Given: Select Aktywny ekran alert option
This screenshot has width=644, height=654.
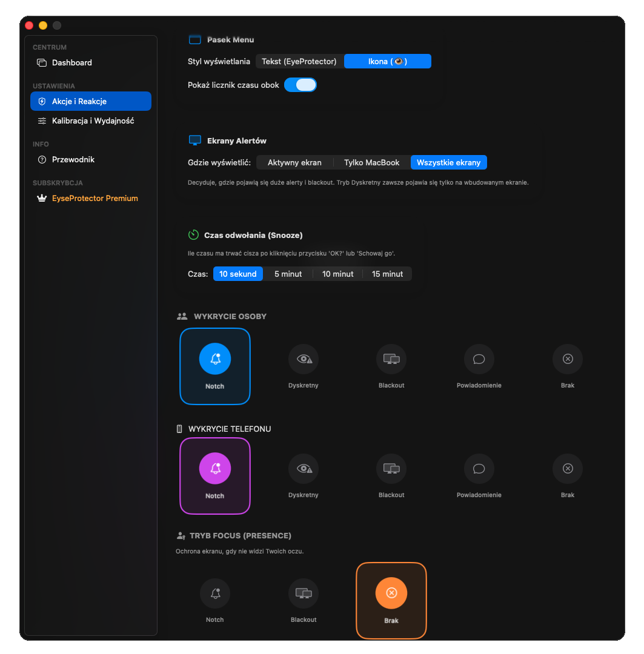Looking at the screenshot, I should tap(294, 162).
